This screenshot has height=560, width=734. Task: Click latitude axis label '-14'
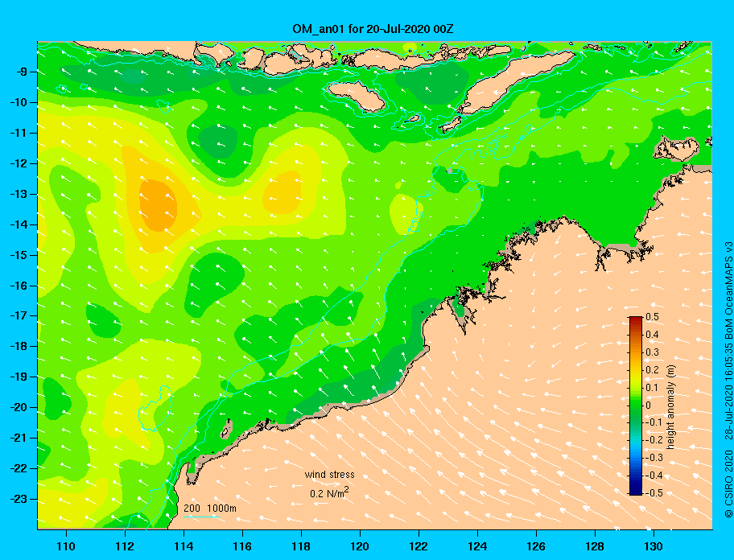tap(19, 224)
